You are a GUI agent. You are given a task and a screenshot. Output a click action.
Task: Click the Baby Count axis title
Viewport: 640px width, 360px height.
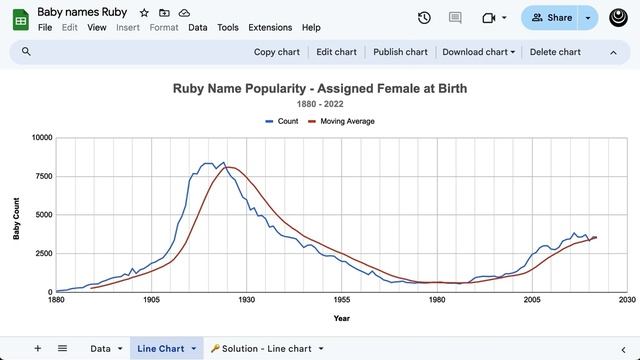(16, 218)
